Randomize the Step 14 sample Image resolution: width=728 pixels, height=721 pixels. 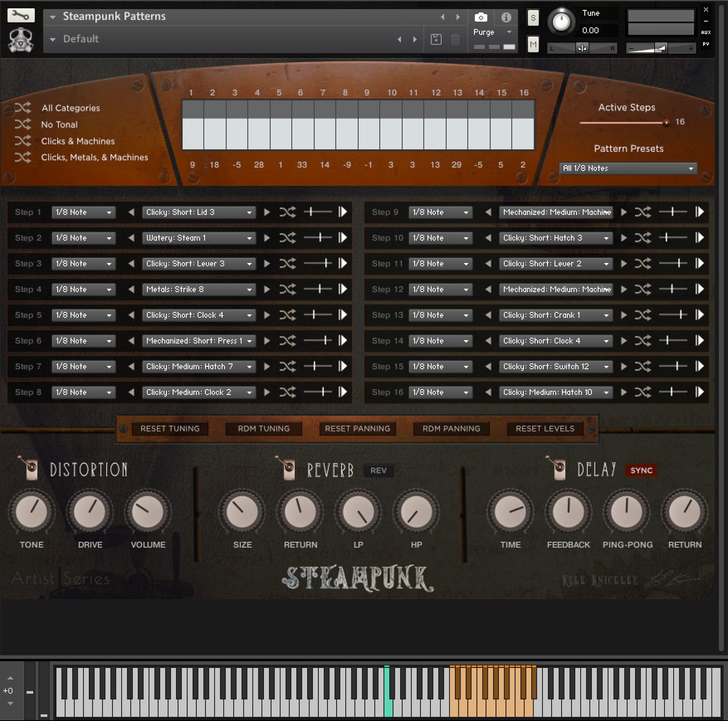pyautogui.click(x=643, y=341)
